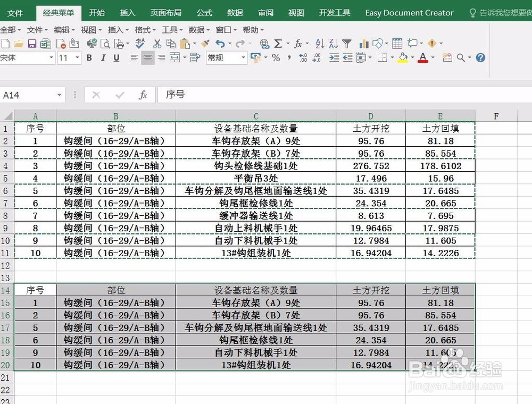Toggle wrap text icon

[x=195, y=57]
